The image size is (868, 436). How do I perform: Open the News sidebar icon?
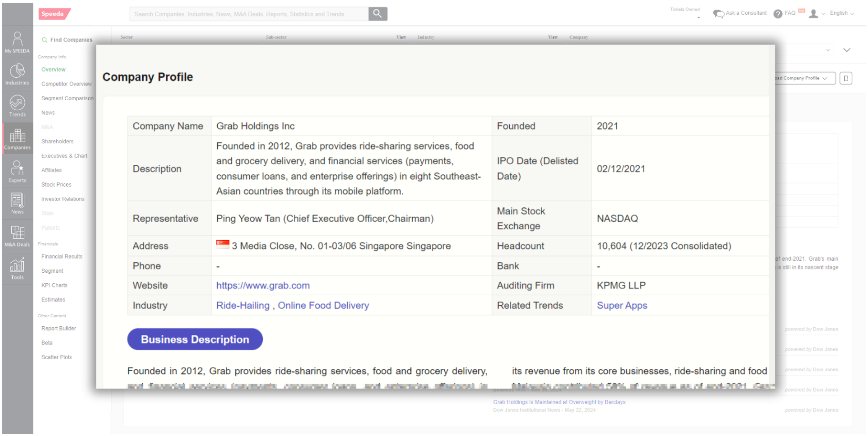click(x=17, y=203)
